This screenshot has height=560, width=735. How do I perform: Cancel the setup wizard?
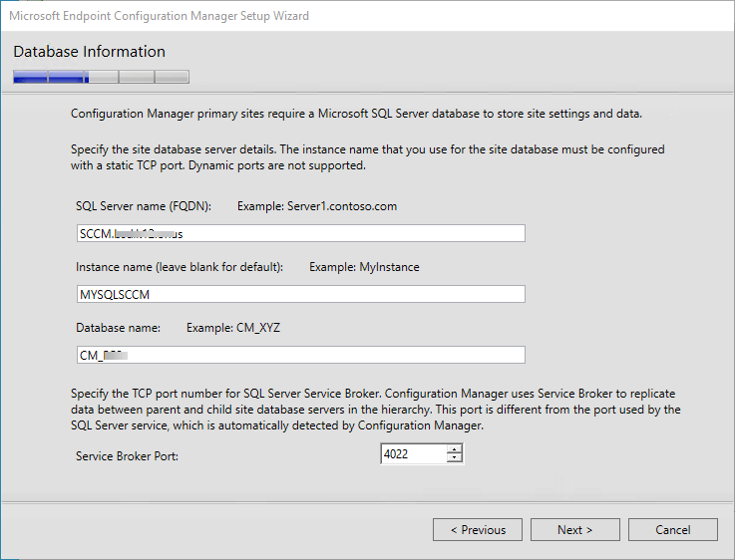point(672,529)
